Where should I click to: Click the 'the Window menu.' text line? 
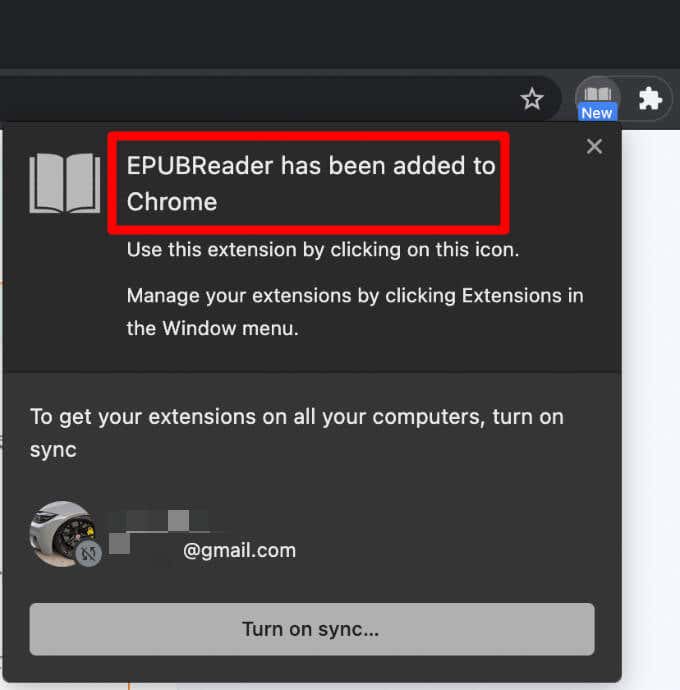[213, 328]
